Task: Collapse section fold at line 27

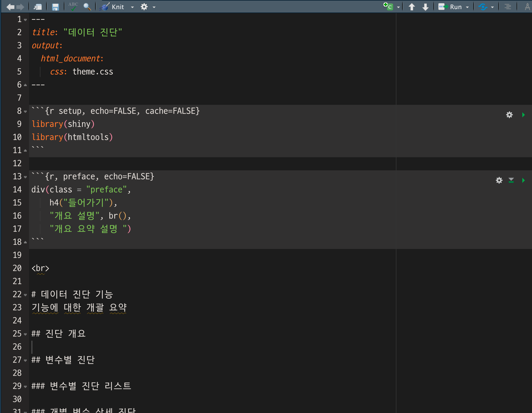Action: [x=25, y=361]
